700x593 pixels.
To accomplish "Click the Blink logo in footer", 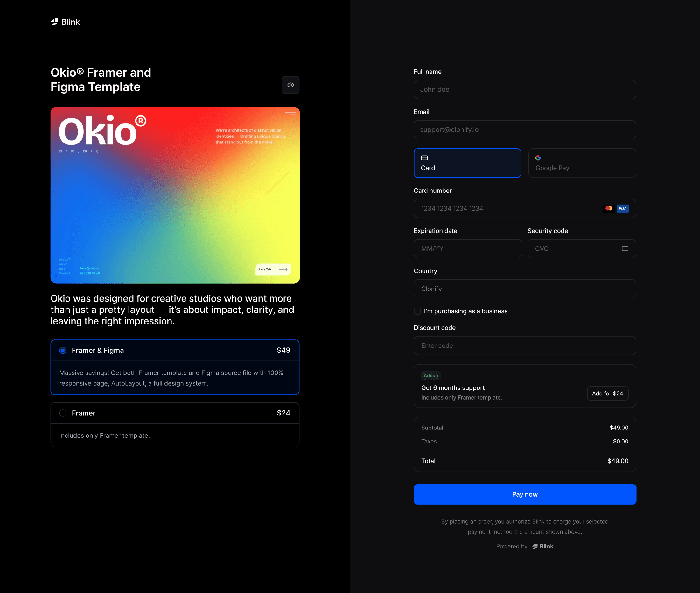I will (x=542, y=546).
